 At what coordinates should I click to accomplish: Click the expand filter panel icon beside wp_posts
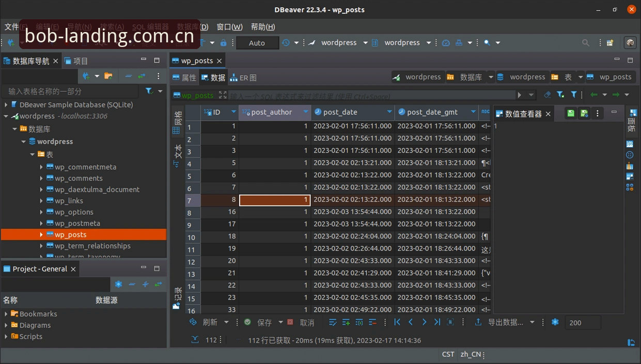point(223,95)
